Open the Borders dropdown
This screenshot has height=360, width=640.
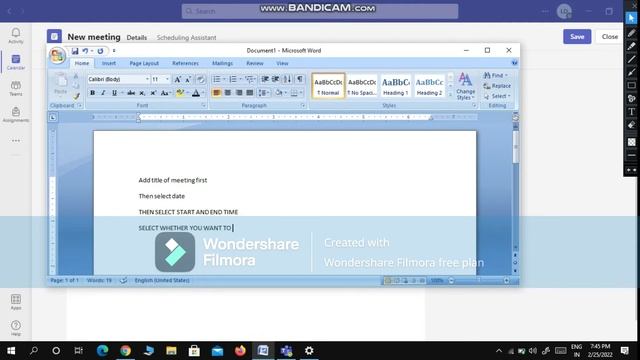click(x=301, y=93)
